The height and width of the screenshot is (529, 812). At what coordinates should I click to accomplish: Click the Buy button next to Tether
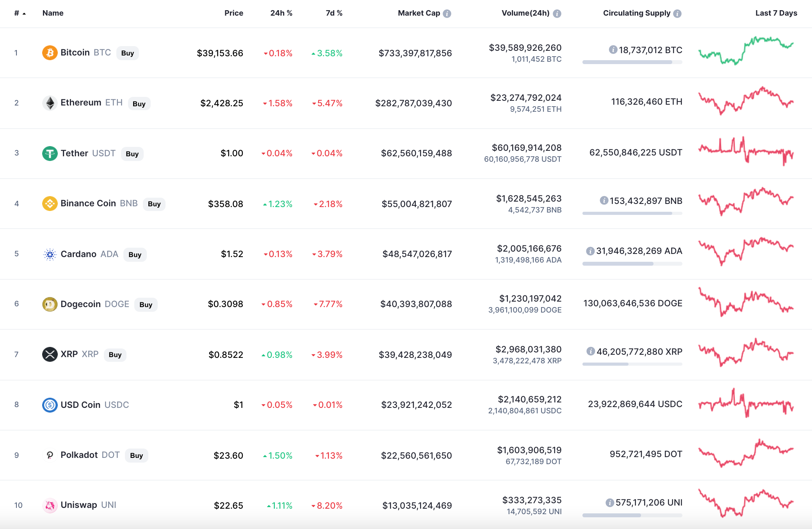(x=132, y=154)
